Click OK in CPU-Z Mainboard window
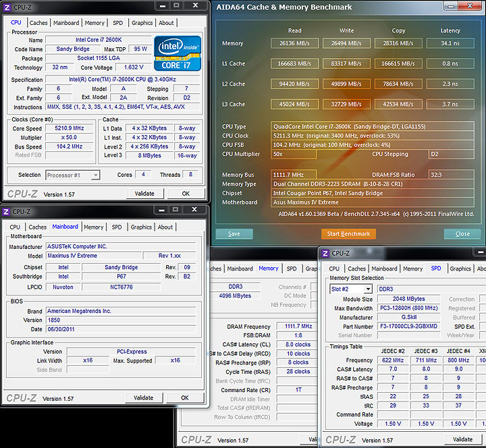486x448 pixels. 185,398
